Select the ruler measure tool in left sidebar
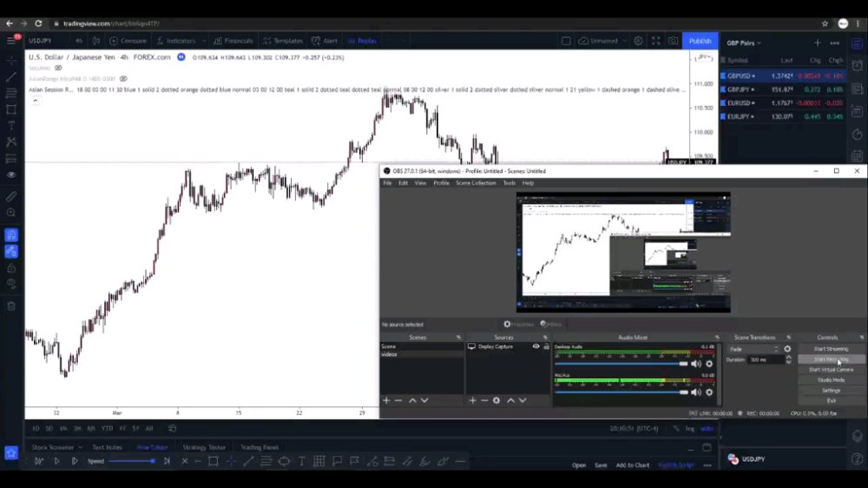This screenshot has height=488, width=868. click(x=11, y=196)
